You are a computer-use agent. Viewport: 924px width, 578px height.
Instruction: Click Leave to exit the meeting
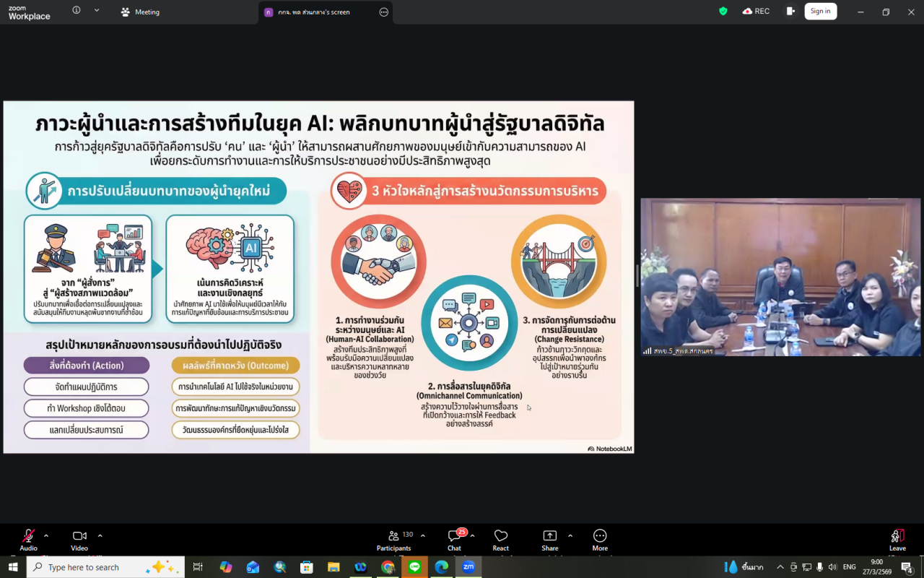[897, 538]
